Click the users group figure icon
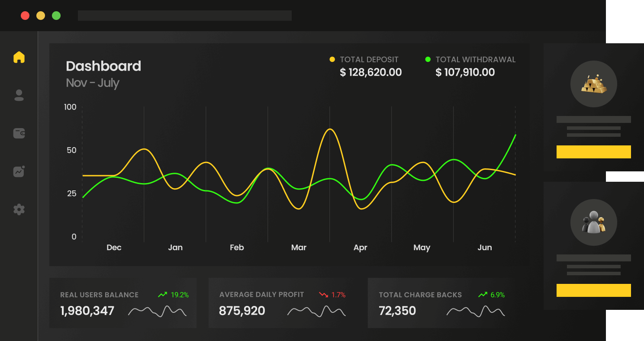 click(594, 222)
